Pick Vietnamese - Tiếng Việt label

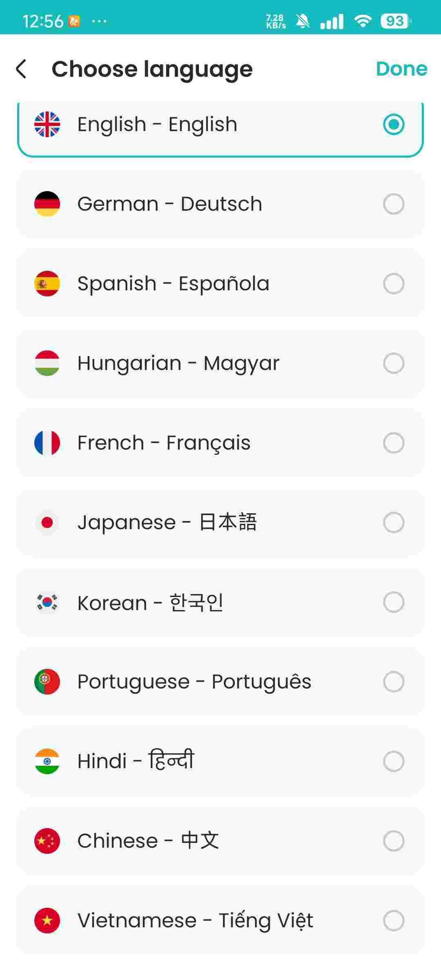(195, 921)
